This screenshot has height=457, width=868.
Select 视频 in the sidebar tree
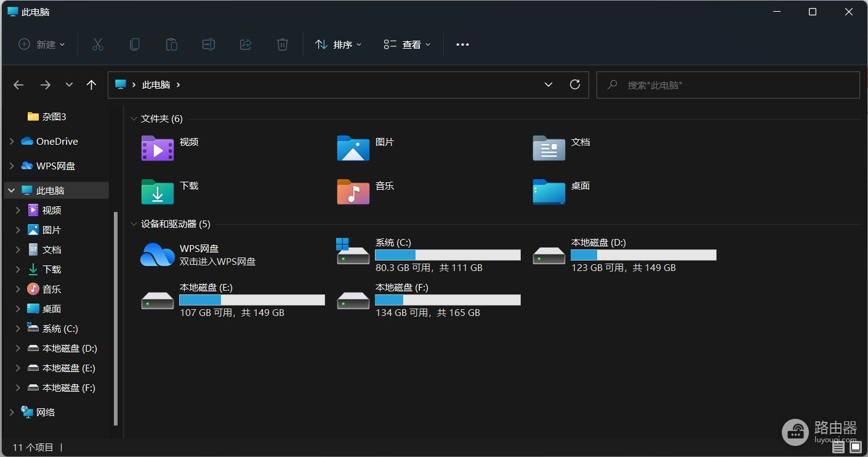(x=44, y=210)
